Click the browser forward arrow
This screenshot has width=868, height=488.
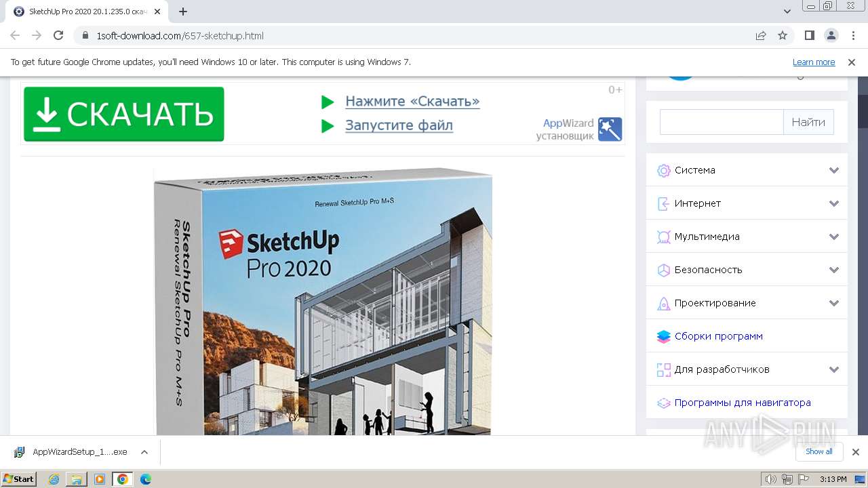point(37,36)
